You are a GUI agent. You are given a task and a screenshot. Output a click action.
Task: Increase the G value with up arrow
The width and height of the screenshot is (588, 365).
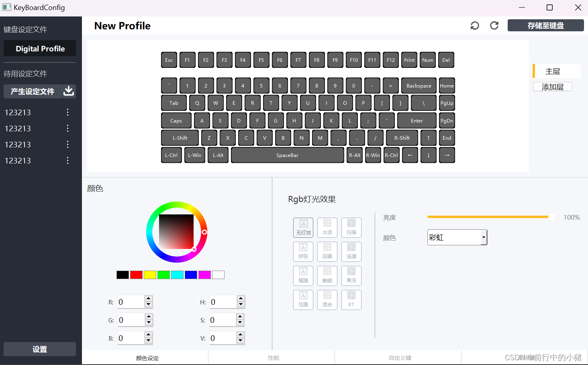pyautogui.click(x=149, y=317)
